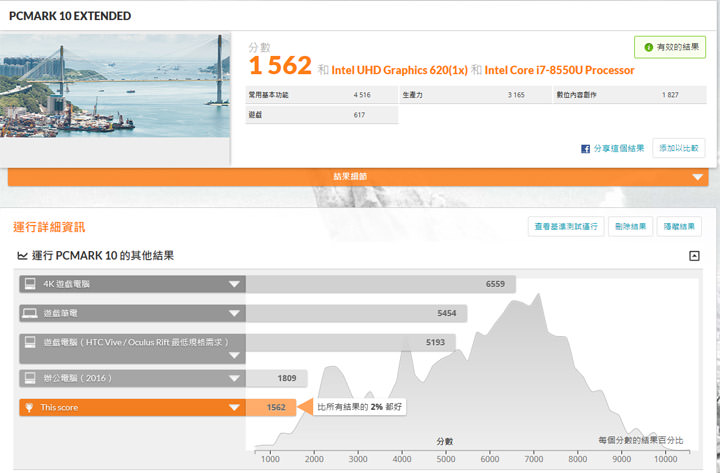Click the bridge harbor thumbnail image

pyautogui.click(x=115, y=84)
